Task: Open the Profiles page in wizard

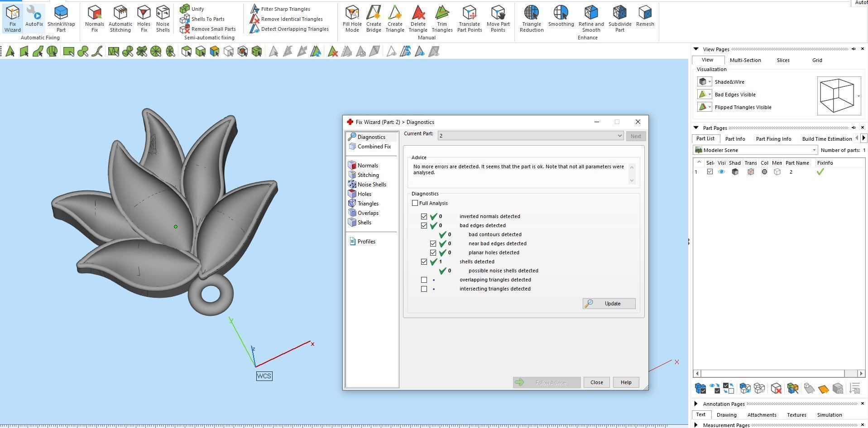Action: click(362, 242)
